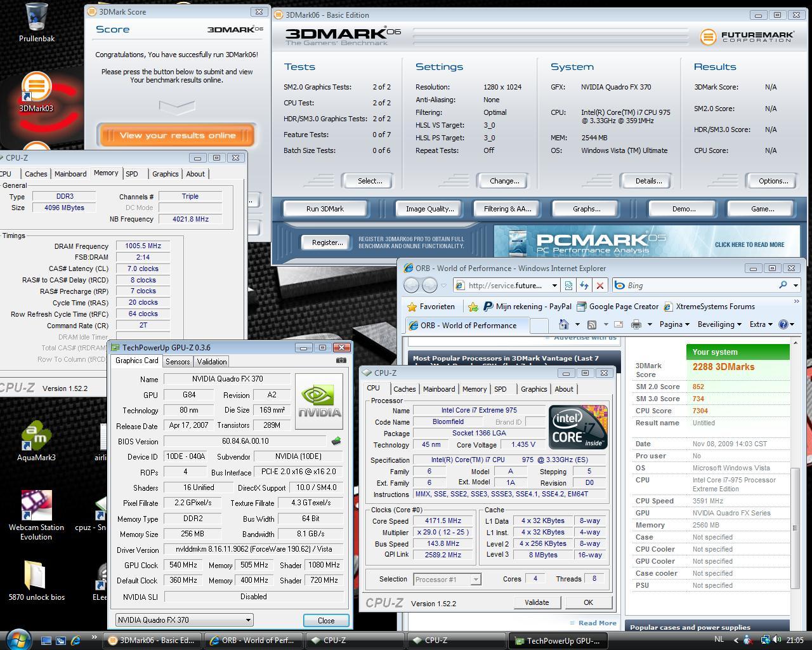The height and width of the screenshot is (650, 812).
Task: Click the Run 3DMark button
Action: [x=325, y=209]
